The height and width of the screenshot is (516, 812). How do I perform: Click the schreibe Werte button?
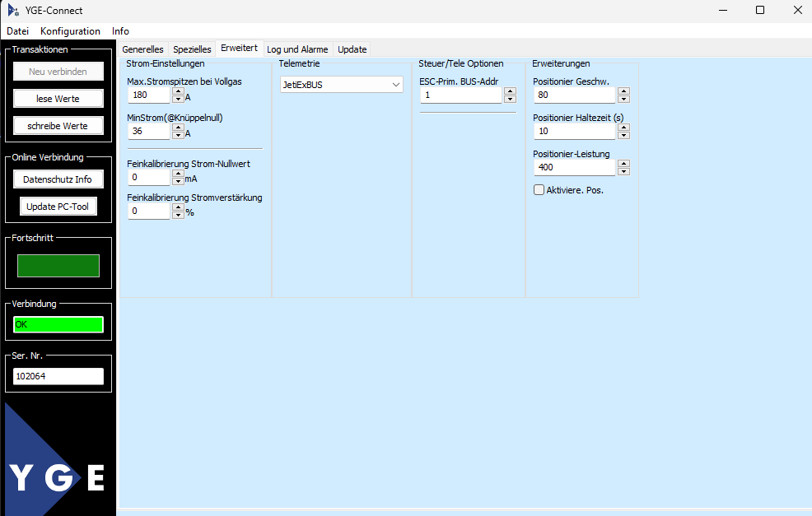pos(58,126)
